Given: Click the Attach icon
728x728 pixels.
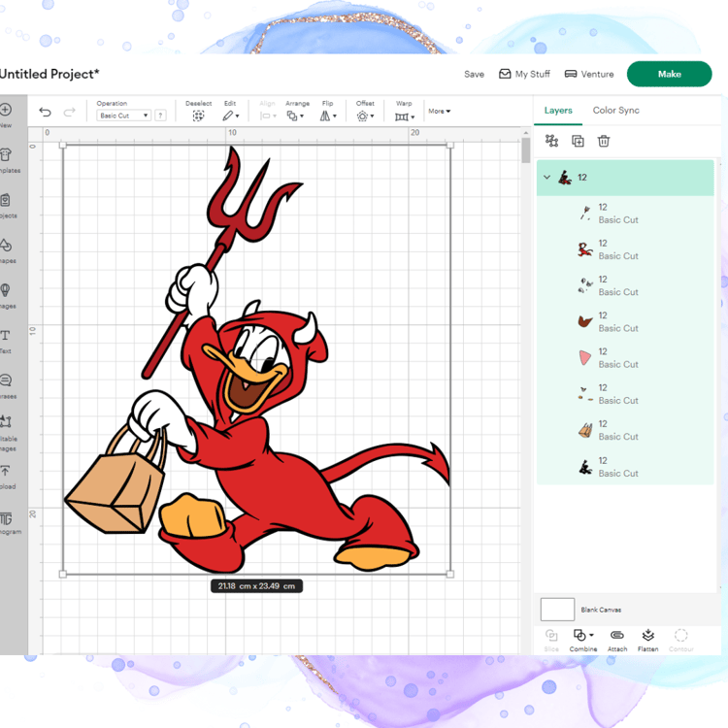Looking at the screenshot, I should pyautogui.click(x=617, y=635).
